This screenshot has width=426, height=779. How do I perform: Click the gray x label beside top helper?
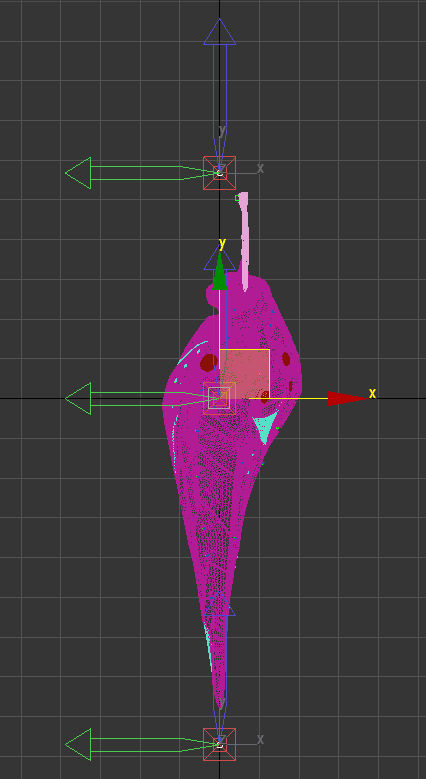pyautogui.click(x=260, y=168)
